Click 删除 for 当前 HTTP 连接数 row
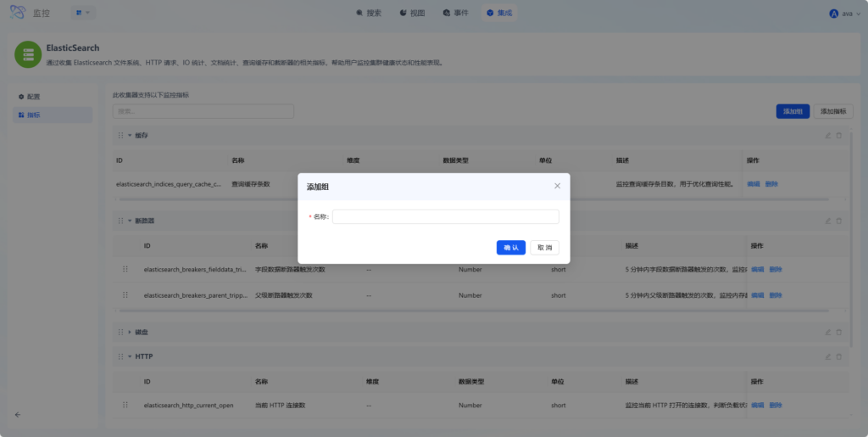This screenshot has height=437, width=868. (x=776, y=405)
